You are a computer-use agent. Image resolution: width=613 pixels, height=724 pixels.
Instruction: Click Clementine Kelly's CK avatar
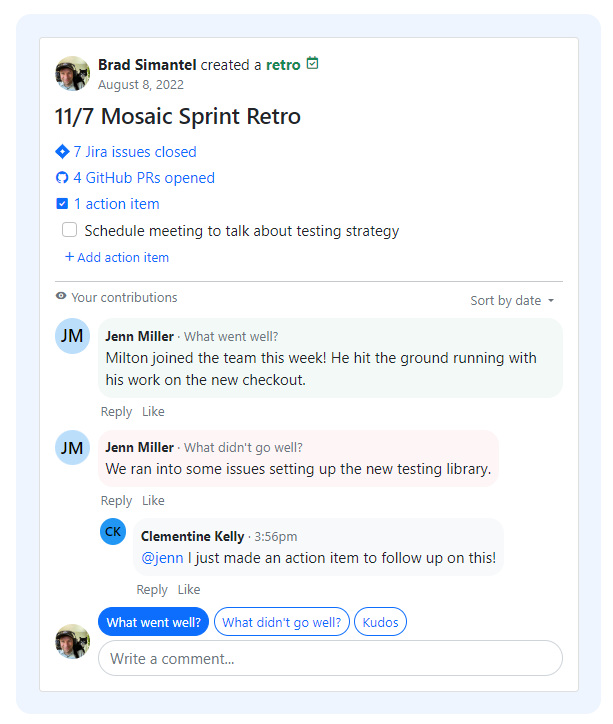click(113, 531)
